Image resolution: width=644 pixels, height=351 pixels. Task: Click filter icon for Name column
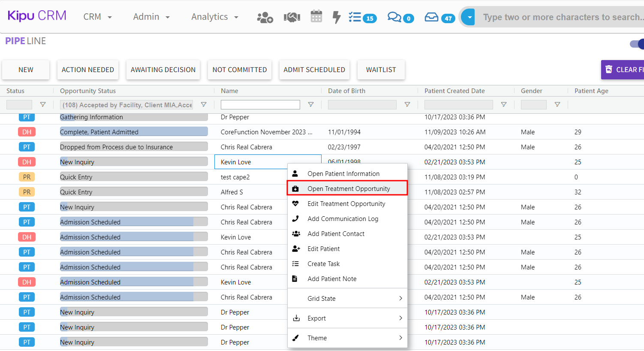click(311, 105)
